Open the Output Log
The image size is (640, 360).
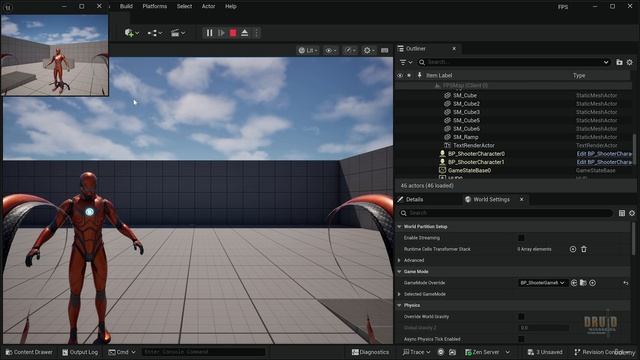pyautogui.click(x=80, y=352)
